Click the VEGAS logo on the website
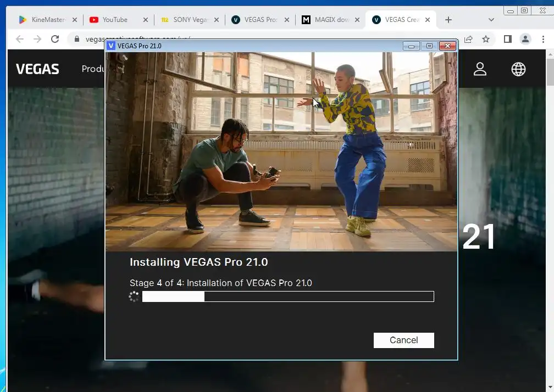This screenshot has height=392, width=554. tap(37, 69)
